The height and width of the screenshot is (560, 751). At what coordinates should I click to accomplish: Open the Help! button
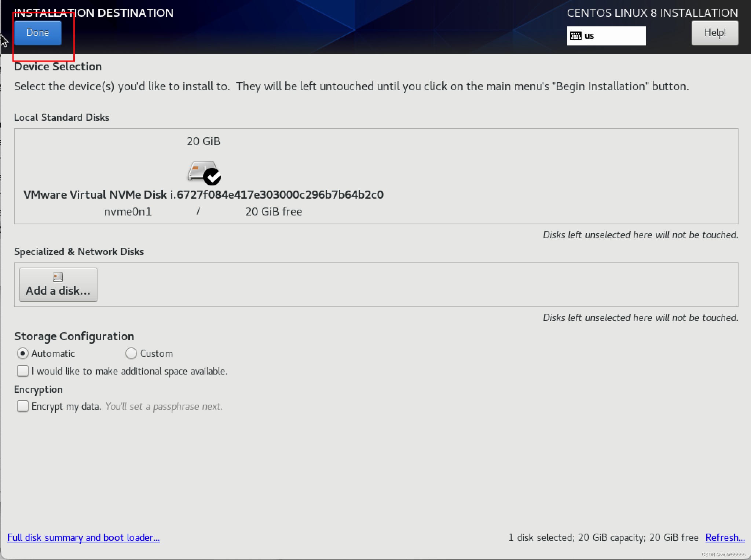715,33
